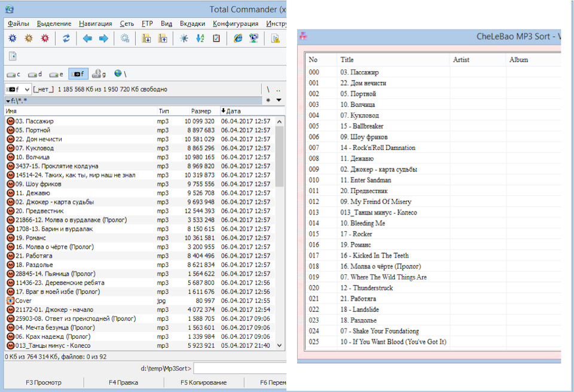Click the document icon on second toolbar row

click(13, 56)
